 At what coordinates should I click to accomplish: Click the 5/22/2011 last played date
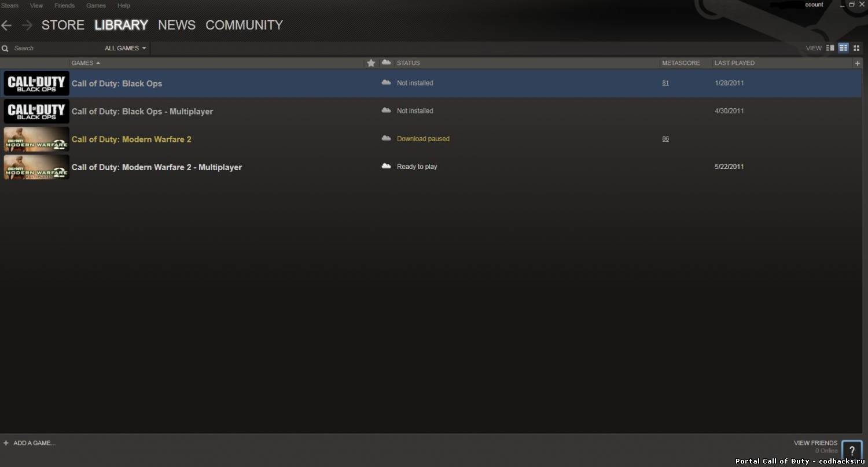click(729, 166)
